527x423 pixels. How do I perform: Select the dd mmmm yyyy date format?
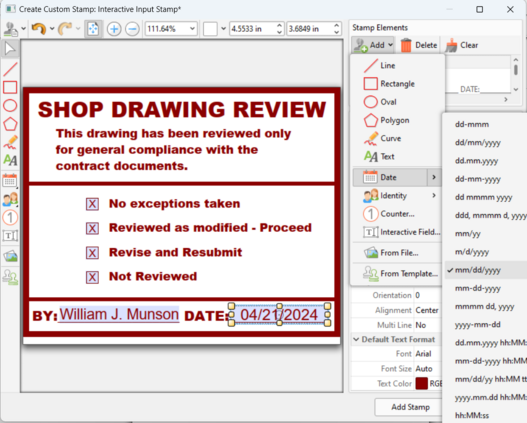[486, 197]
